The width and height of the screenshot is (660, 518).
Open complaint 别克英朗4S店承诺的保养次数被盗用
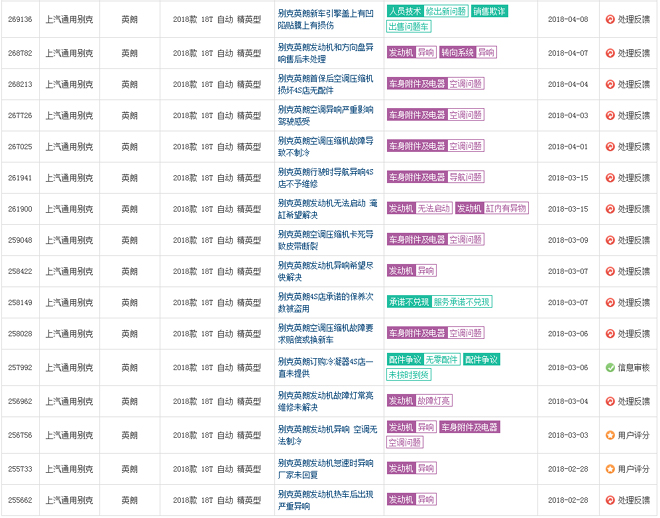[325, 302]
